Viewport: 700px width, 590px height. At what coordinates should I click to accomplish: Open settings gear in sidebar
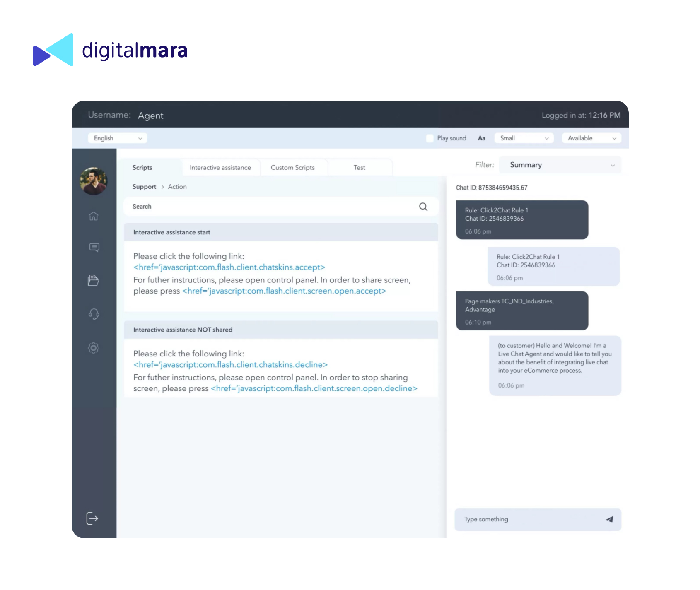(94, 348)
